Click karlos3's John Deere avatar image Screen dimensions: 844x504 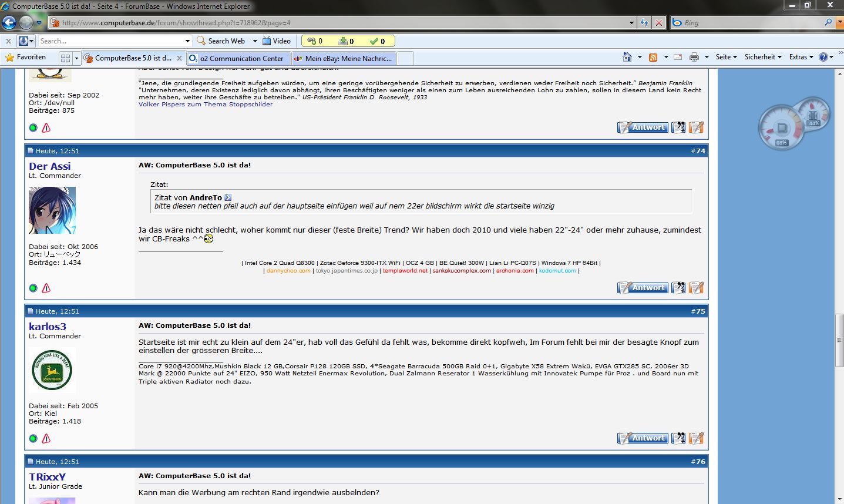click(52, 370)
